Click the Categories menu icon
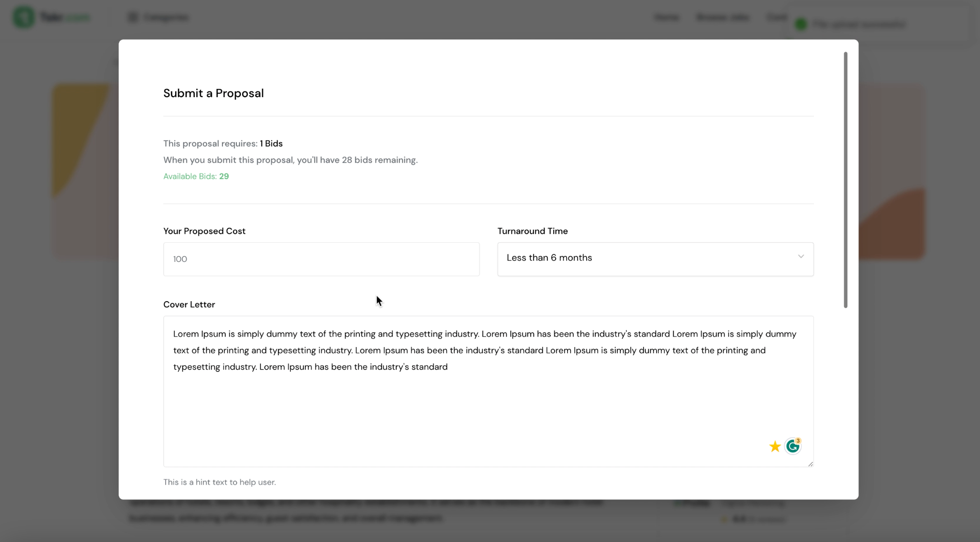The height and width of the screenshot is (542, 980). (x=133, y=17)
